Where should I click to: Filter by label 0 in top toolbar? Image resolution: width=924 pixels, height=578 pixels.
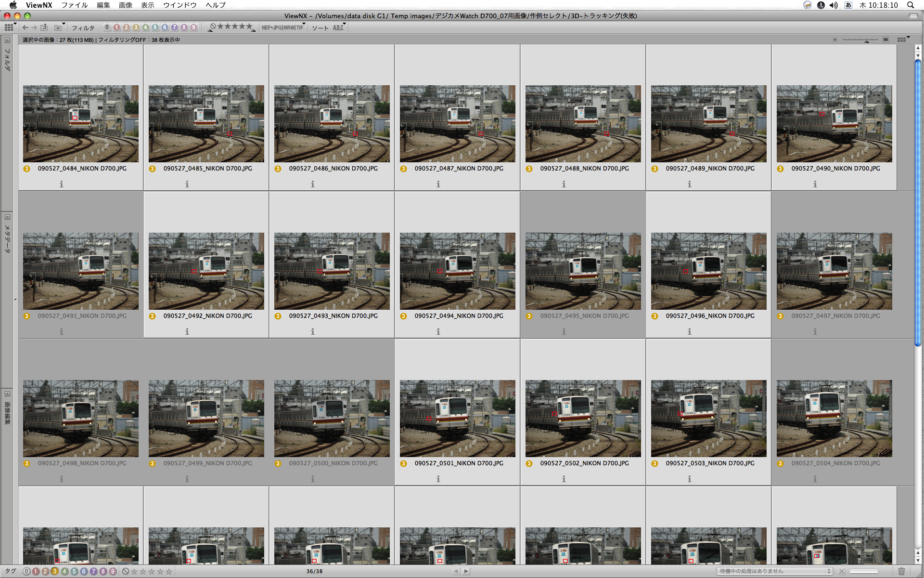[x=107, y=27]
